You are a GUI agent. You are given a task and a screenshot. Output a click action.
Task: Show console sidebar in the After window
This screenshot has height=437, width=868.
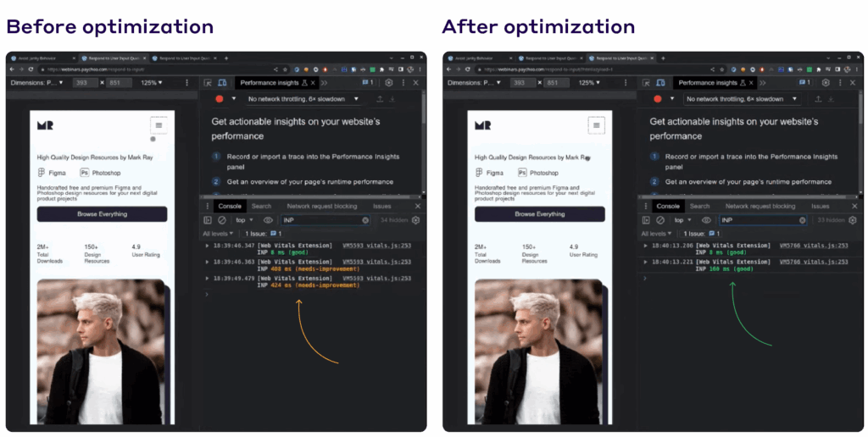(646, 220)
